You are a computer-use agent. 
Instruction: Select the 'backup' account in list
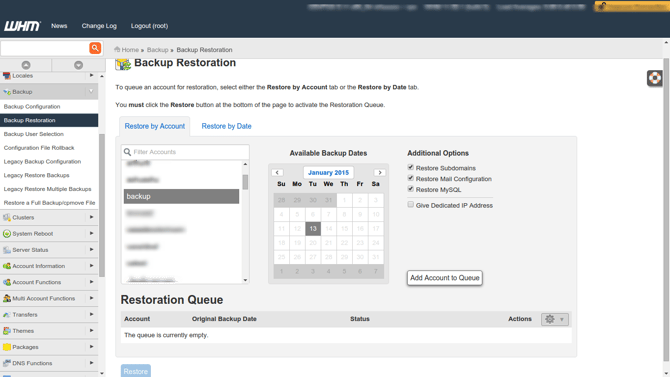click(182, 196)
